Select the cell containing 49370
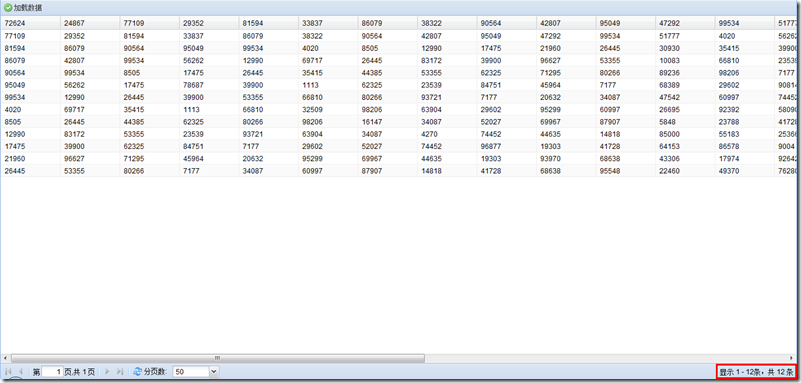Screen dimensions: 801x383 (745, 171)
